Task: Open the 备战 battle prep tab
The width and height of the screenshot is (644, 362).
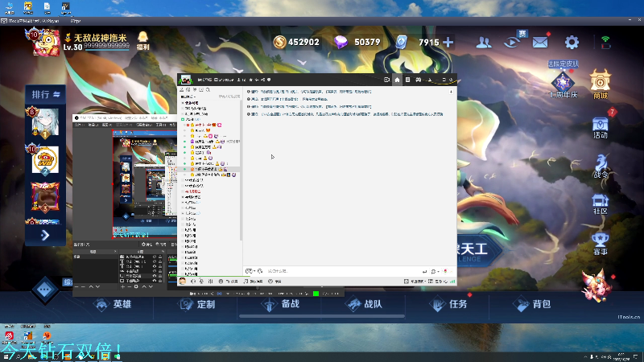Action: [281, 304]
